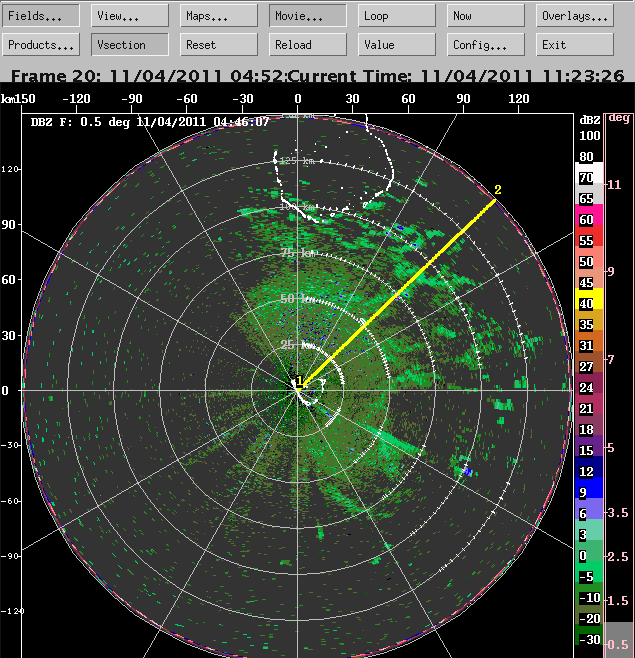The width and height of the screenshot is (635, 658).
Task: Open the Maps... options
Action: click(219, 16)
